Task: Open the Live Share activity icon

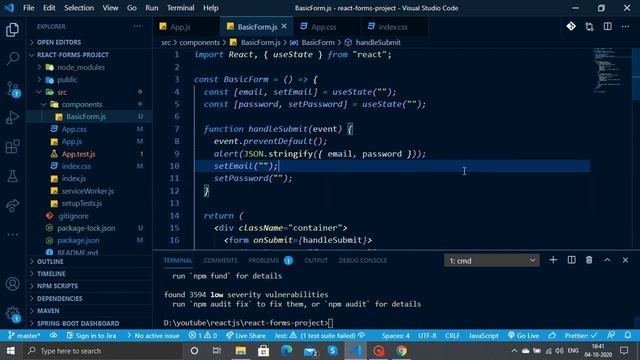Action: coord(12,205)
